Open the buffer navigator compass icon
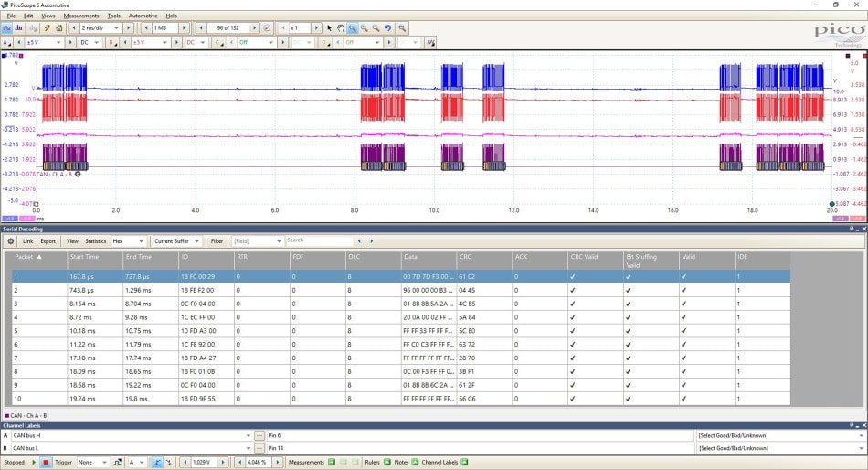 (x=267, y=27)
